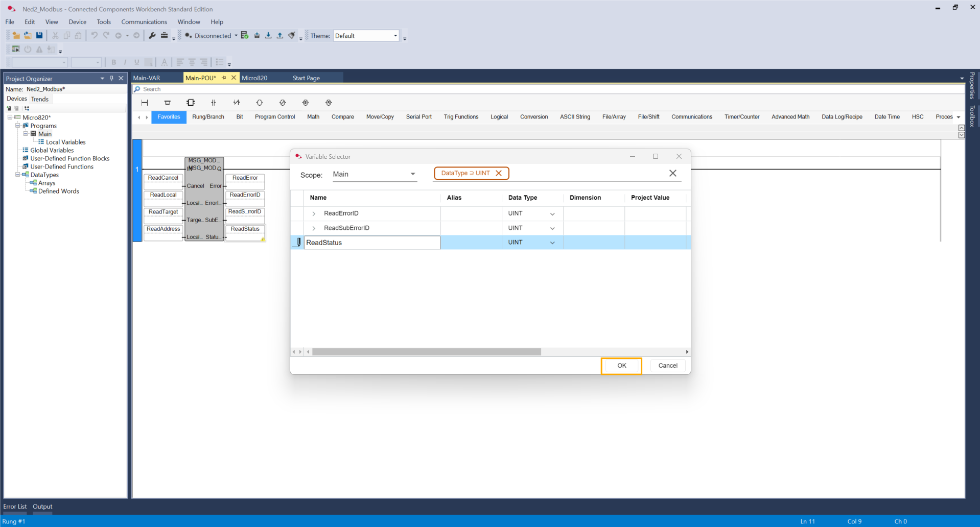Insert a Set coil instruction

tap(306, 103)
